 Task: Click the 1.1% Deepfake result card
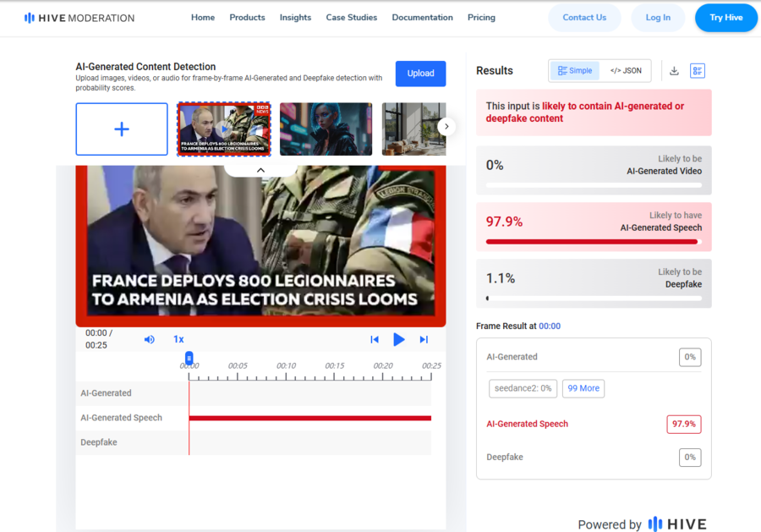pos(594,283)
